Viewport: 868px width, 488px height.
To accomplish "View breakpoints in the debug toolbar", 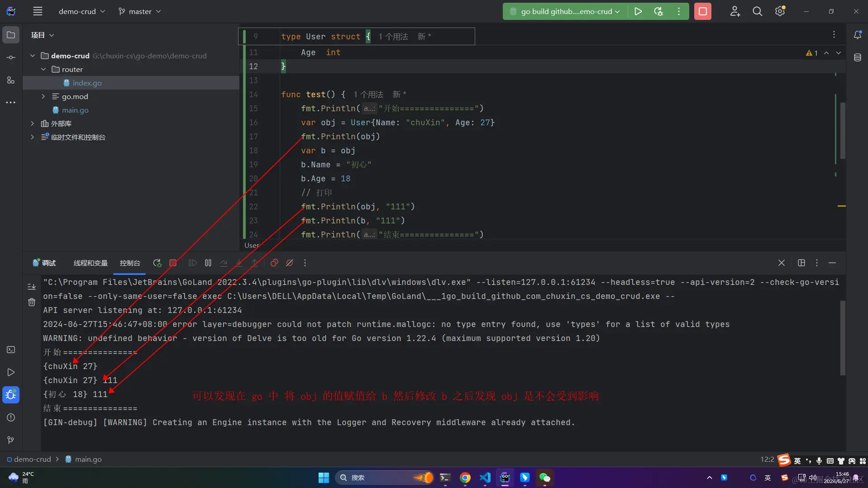I will tap(274, 263).
